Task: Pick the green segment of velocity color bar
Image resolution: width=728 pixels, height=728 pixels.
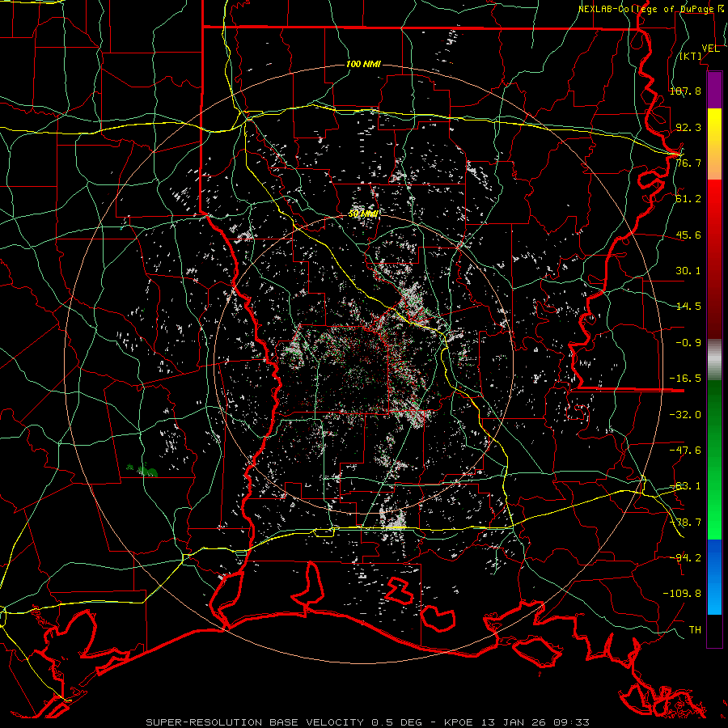Action: pos(714,459)
